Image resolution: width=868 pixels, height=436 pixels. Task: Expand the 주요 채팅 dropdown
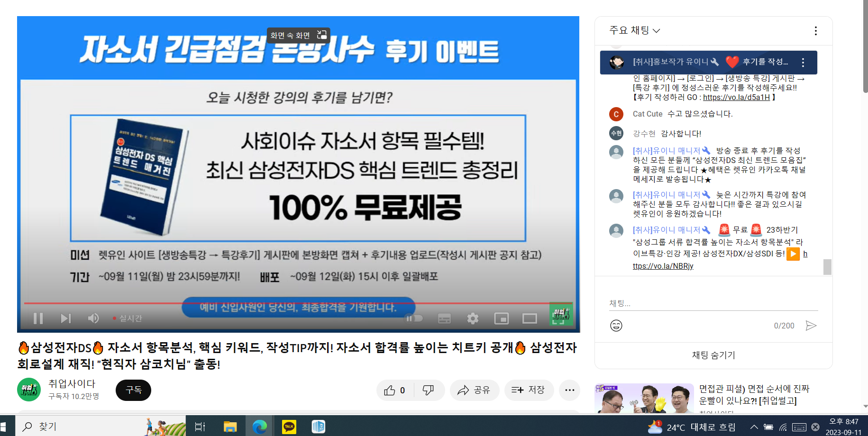634,30
